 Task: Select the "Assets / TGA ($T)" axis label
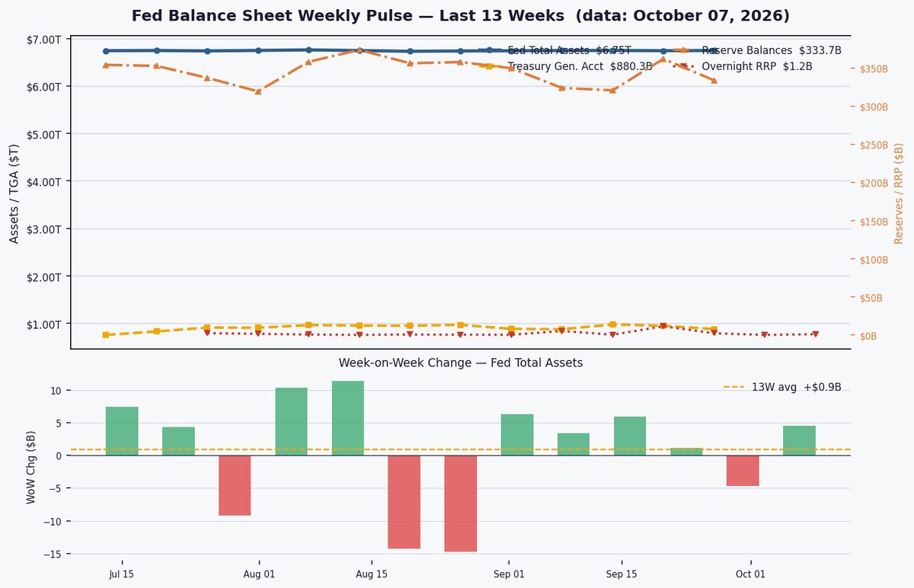14,192
